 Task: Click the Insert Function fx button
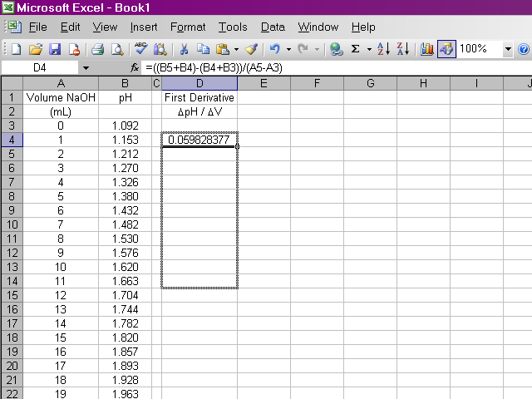pyautogui.click(x=135, y=68)
